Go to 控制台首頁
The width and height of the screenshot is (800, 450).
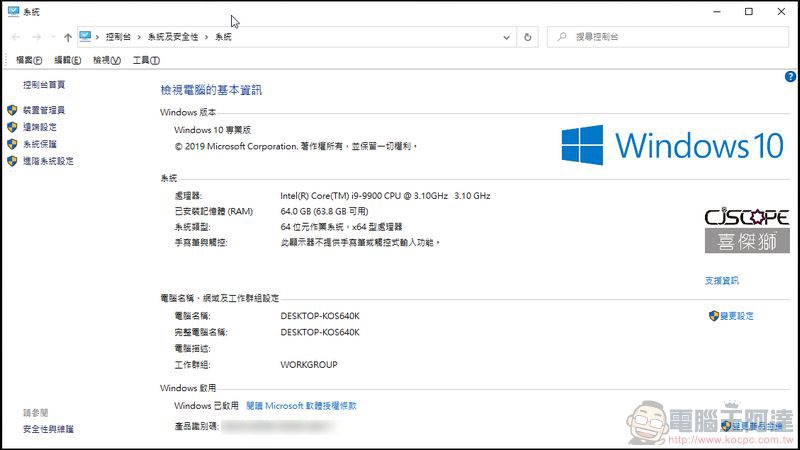tap(44, 85)
